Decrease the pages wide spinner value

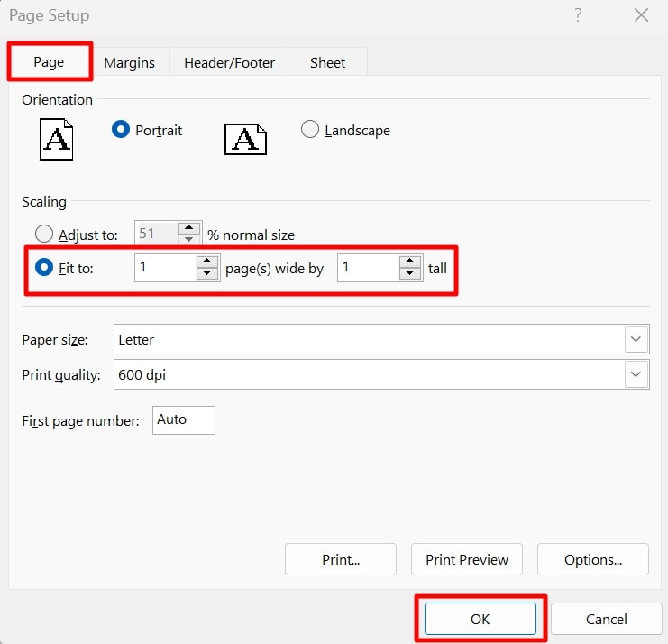[x=207, y=274]
